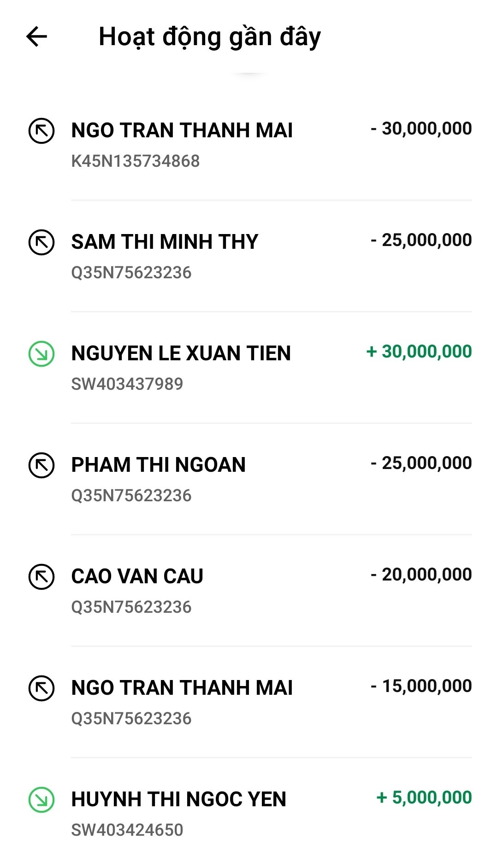This screenshot has width=498, height=868.
Task: Click outgoing icon beside CAO VAN CAU
Action: tap(41, 577)
